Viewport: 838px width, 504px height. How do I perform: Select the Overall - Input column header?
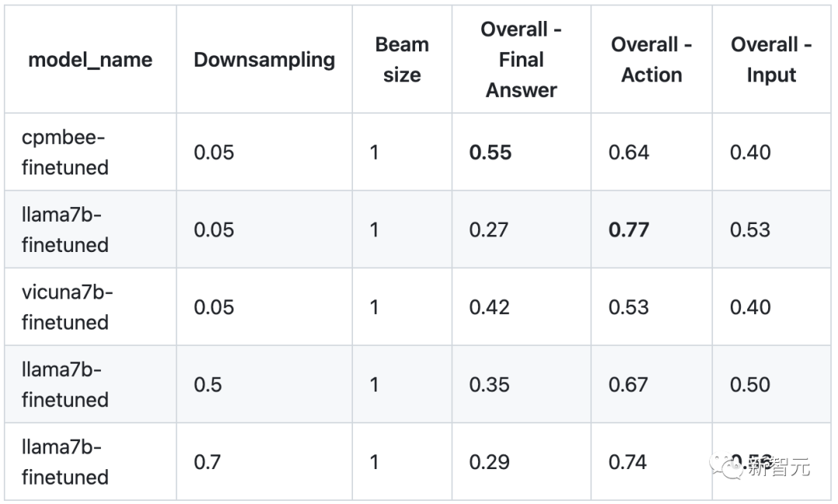770,60
